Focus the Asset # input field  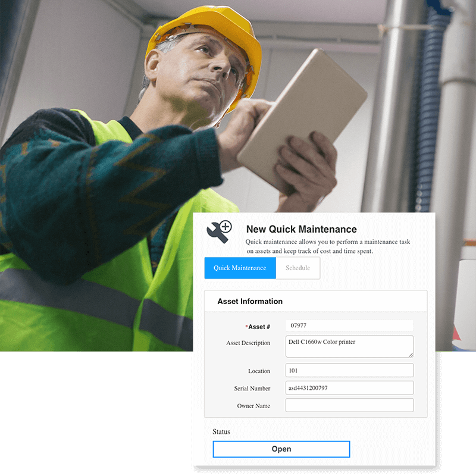349,325
